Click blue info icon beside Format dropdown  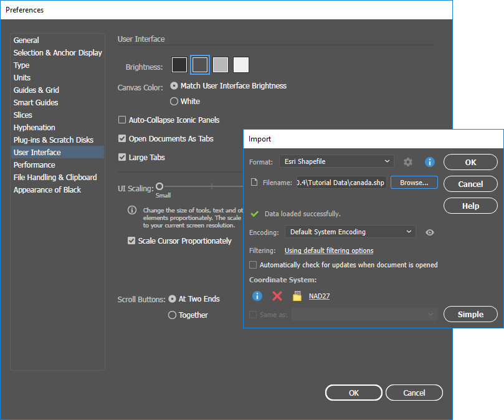[430, 162]
